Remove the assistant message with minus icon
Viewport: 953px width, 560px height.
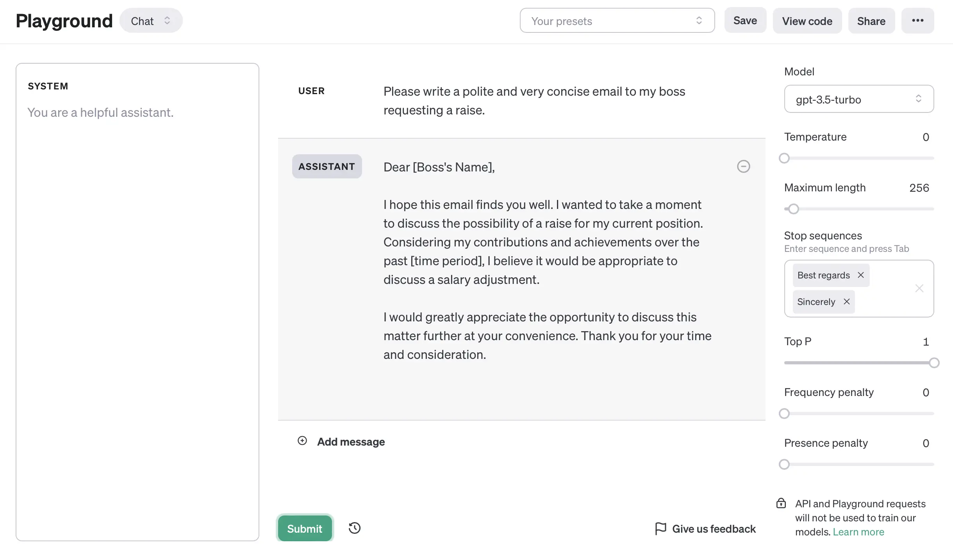pyautogui.click(x=743, y=166)
